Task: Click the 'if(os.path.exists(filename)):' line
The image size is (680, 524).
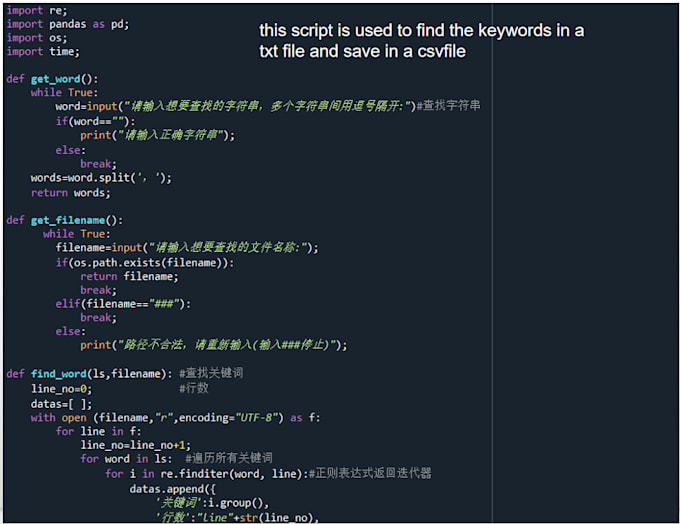Action: 145,263
